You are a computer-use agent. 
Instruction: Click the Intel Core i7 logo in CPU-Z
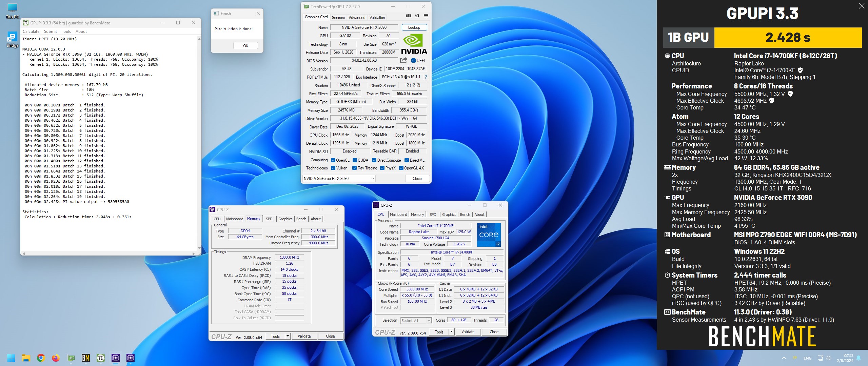coord(489,235)
